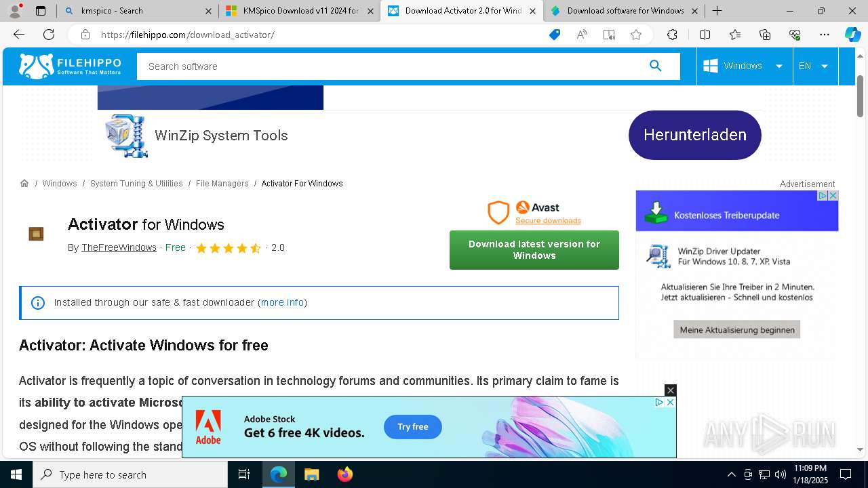
Task: Click Try free on Adobe ad
Action: 413,427
